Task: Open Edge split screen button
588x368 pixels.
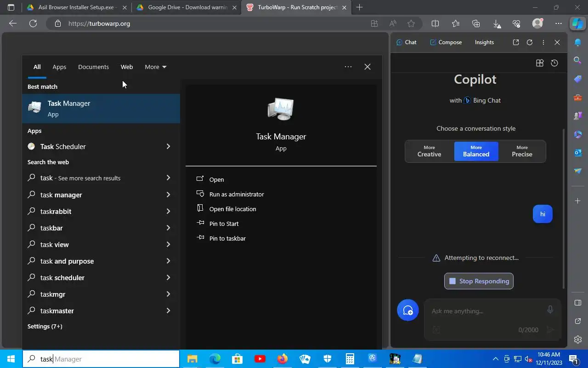Action: click(435, 23)
